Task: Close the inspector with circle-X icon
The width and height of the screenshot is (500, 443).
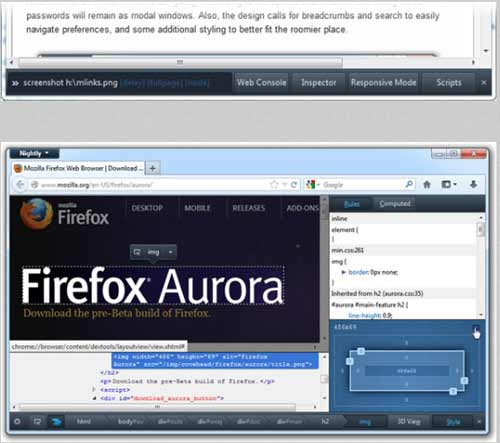Action: [17, 422]
